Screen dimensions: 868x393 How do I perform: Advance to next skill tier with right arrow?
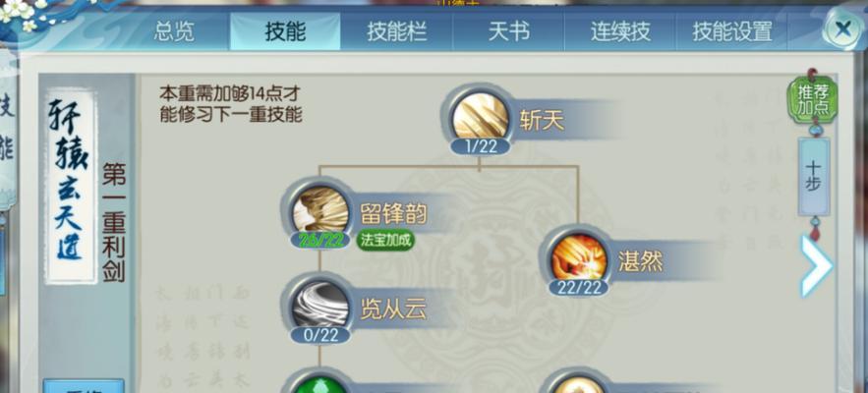pos(816,265)
